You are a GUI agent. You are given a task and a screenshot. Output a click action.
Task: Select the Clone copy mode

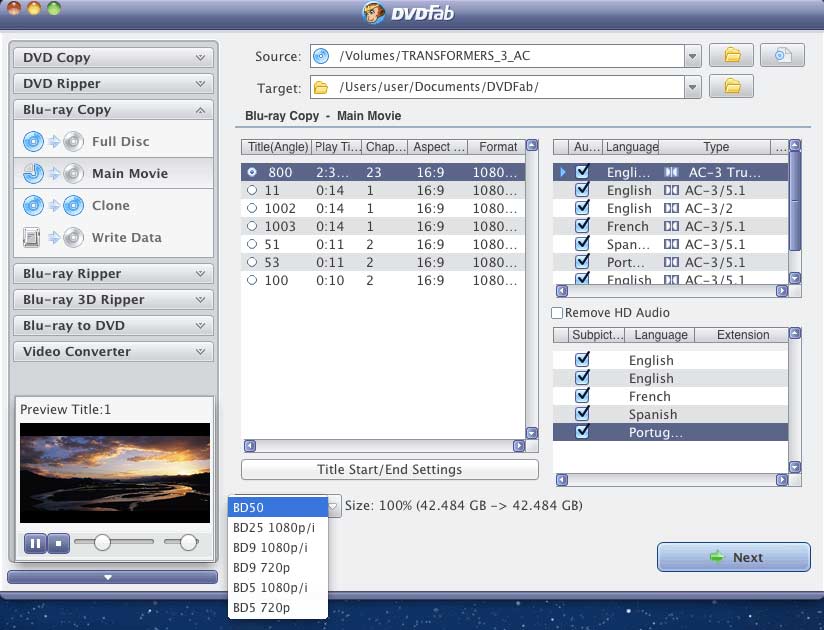(x=114, y=205)
